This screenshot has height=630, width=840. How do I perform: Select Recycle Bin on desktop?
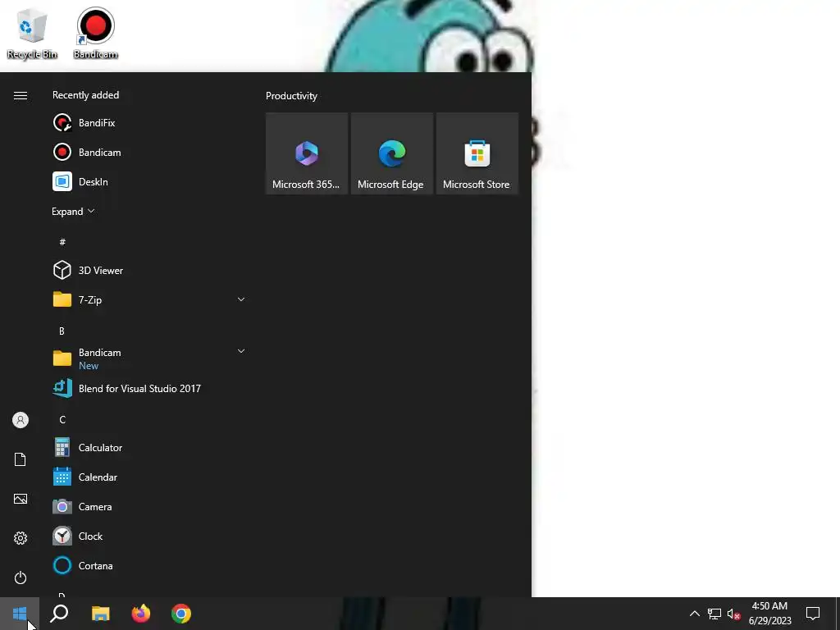click(x=32, y=33)
